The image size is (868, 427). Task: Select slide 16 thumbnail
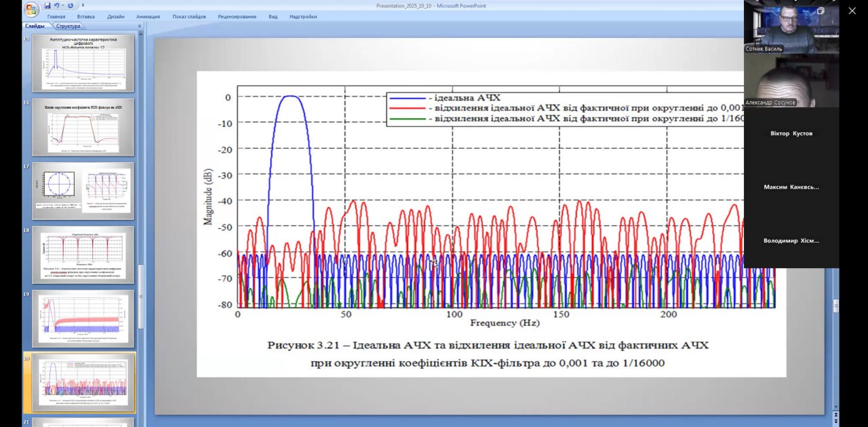pyautogui.click(x=83, y=127)
